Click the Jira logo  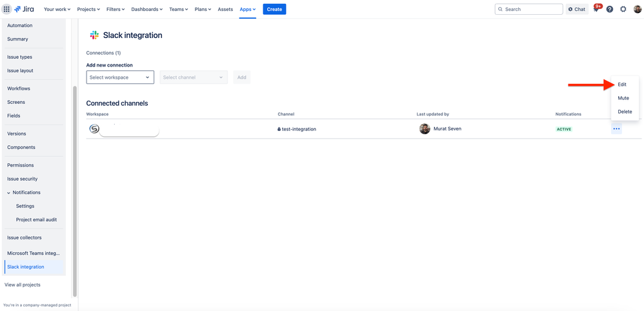[25, 9]
